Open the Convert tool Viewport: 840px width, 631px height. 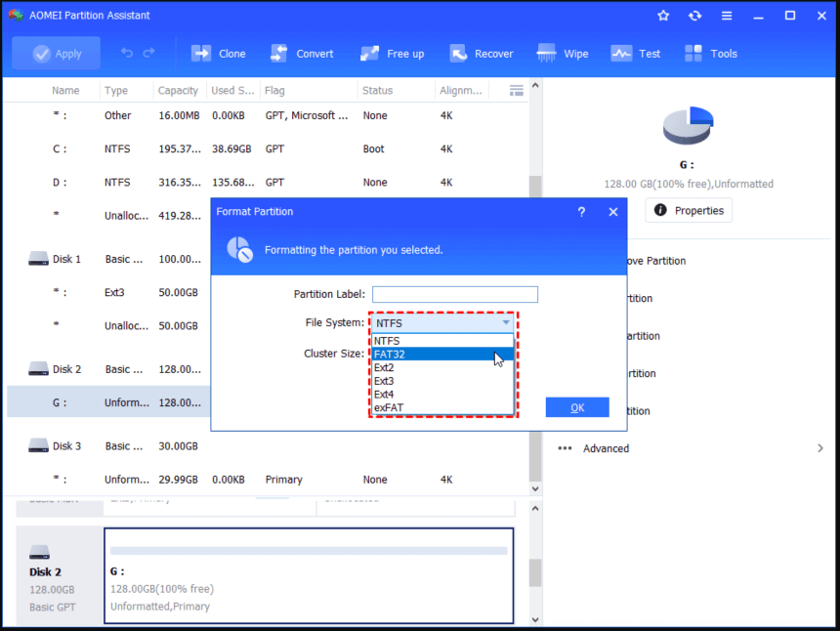(x=303, y=54)
